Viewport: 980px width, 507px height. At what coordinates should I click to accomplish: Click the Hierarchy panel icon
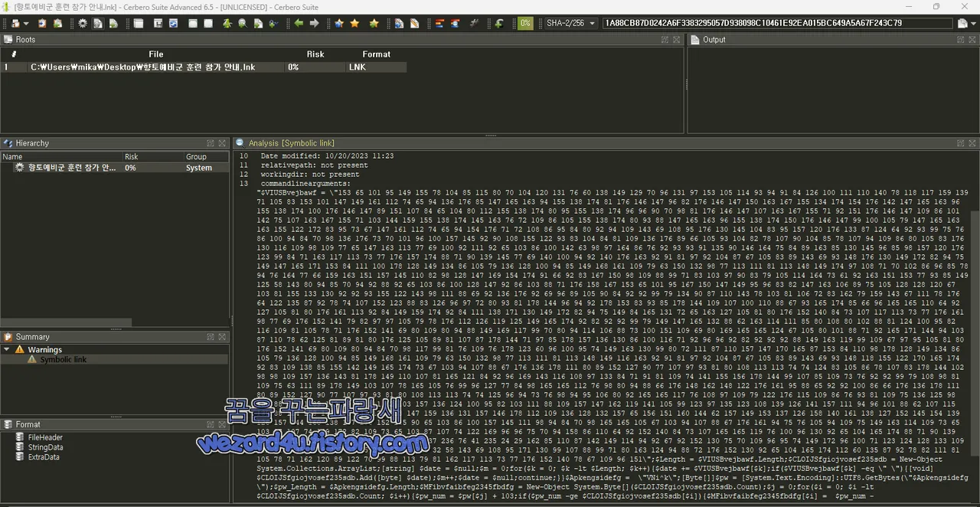pos(8,143)
